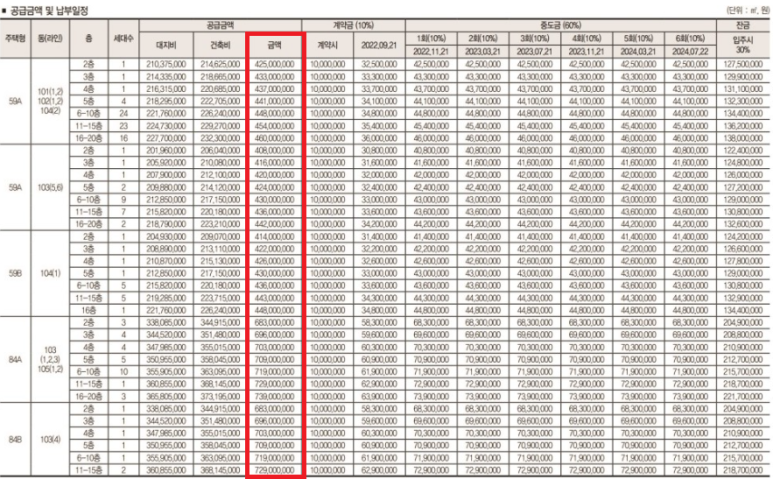
Task: Click the (단위 : ㎡, 원) unit note
Action: 747,10
